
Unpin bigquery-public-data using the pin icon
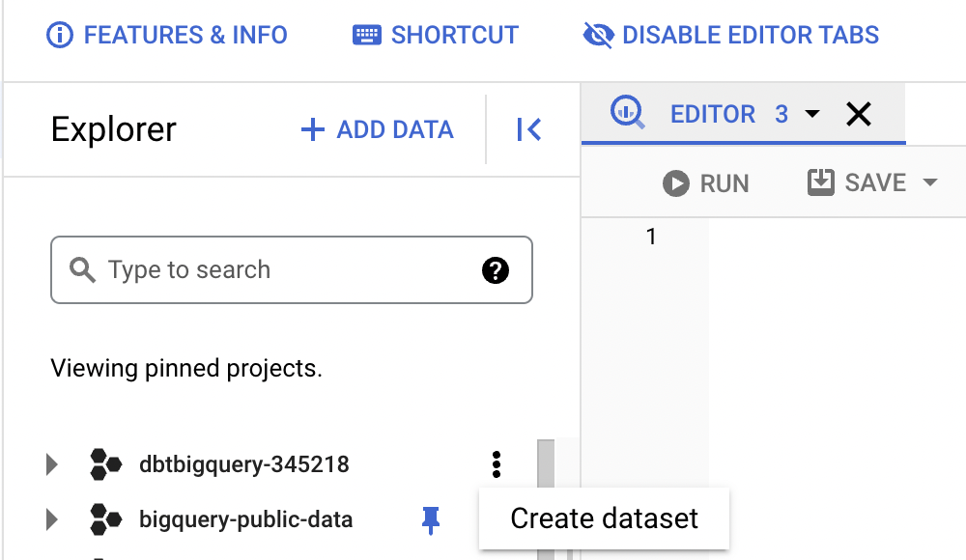(x=431, y=520)
